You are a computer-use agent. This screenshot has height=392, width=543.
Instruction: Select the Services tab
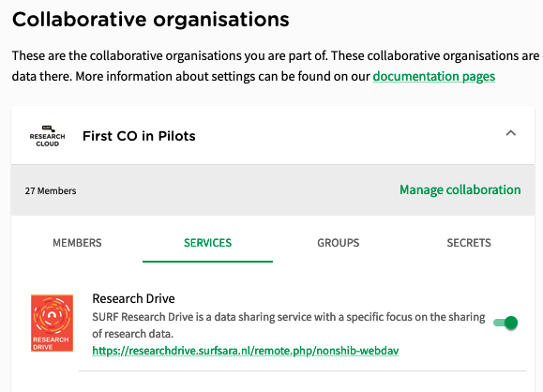click(208, 243)
